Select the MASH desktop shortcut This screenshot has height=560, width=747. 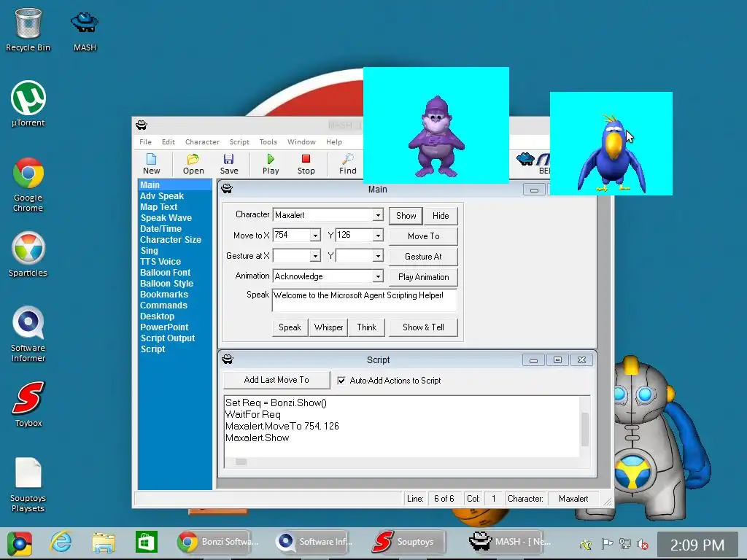click(x=85, y=31)
